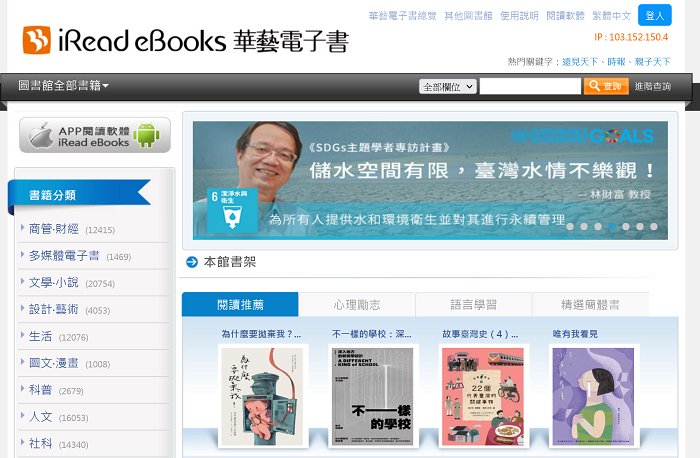The width and height of the screenshot is (700, 458).
Task: Click the iRead eBooks orange logo icon
Action: [x=37, y=40]
